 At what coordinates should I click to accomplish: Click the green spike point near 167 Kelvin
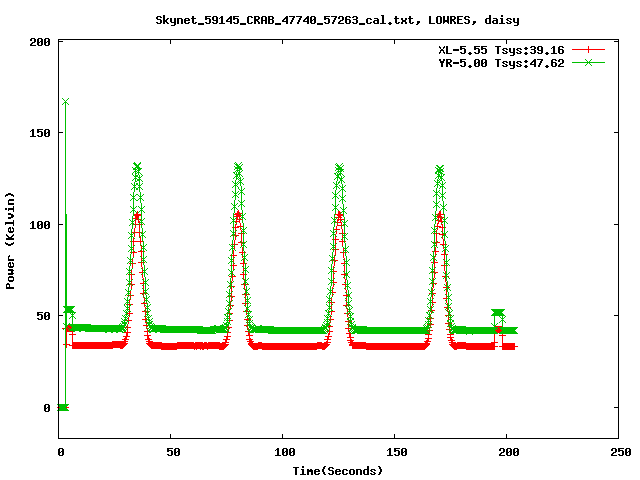[x=65, y=101]
